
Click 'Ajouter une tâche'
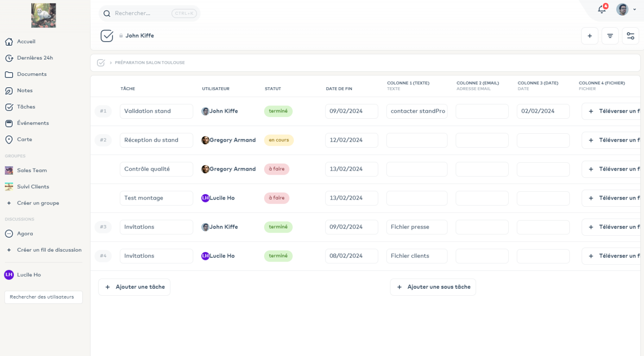pos(134,287)
